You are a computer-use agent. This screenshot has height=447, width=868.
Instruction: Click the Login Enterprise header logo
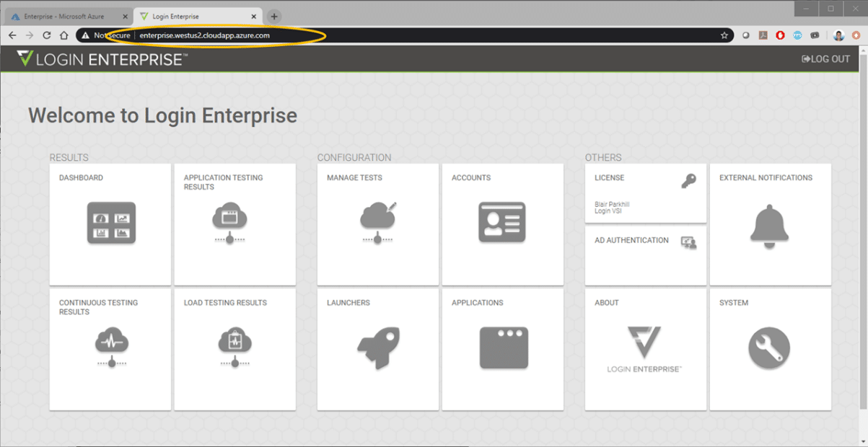[x=102, y=59]
